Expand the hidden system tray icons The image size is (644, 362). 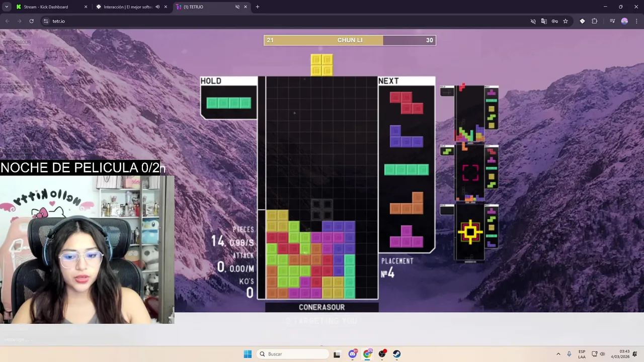click(558, 354)
